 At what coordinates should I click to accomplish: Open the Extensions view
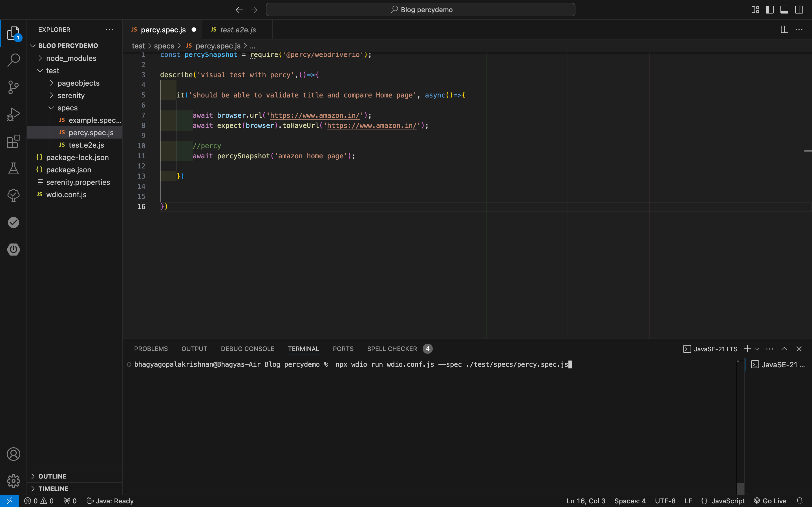tap(14, 141)
